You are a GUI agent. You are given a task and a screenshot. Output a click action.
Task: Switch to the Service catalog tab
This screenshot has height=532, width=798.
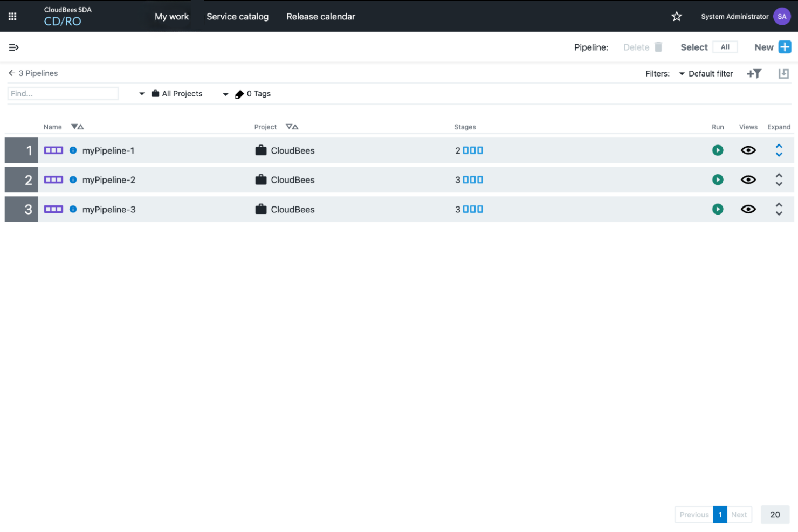237,16
